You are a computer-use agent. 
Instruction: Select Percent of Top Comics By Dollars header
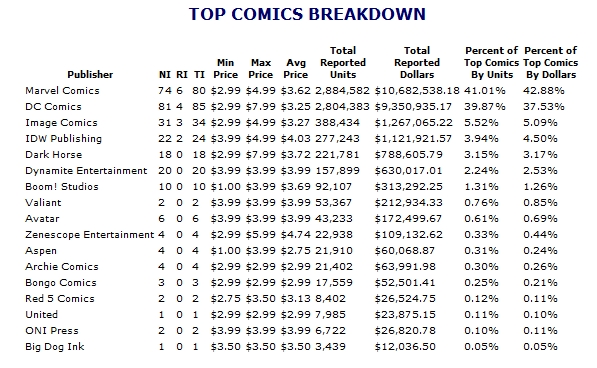551,62
